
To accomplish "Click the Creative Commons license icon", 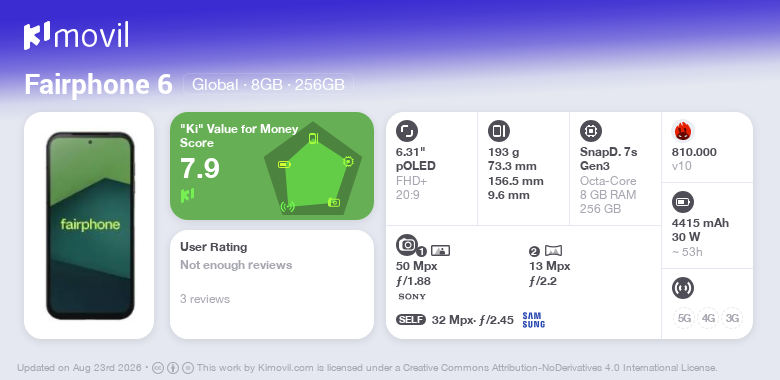I will 158,368.
